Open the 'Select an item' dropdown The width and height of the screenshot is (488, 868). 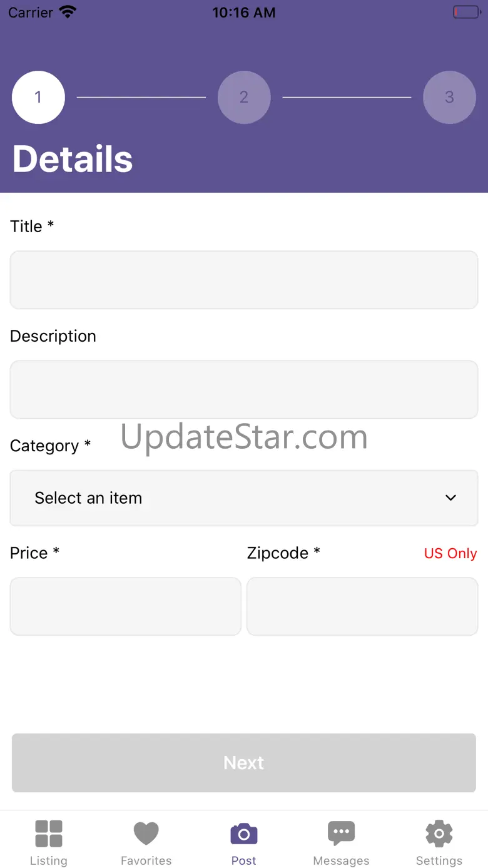tap(244, 498)
